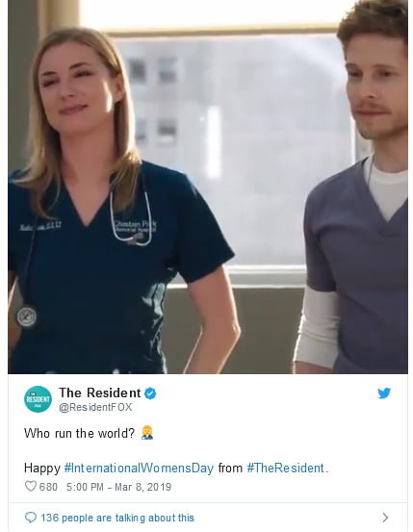The width and height of the screenshot is (413, 532).
Task: Expand conversation with right chevron arrow
Action: click(x=385, y=518)
